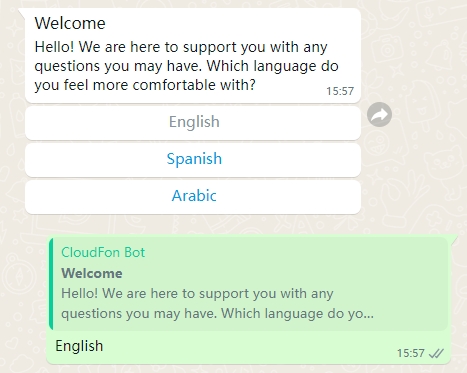The width and height of the screenshot is (467, 373).
Task: Click the green vertical quote bar
Action: point(51,284)
